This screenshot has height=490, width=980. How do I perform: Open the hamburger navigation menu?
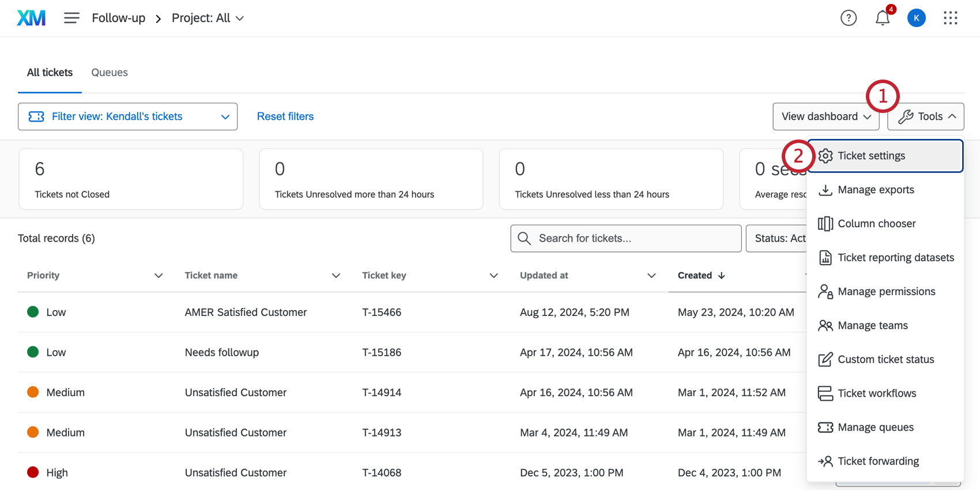point(71,18)
